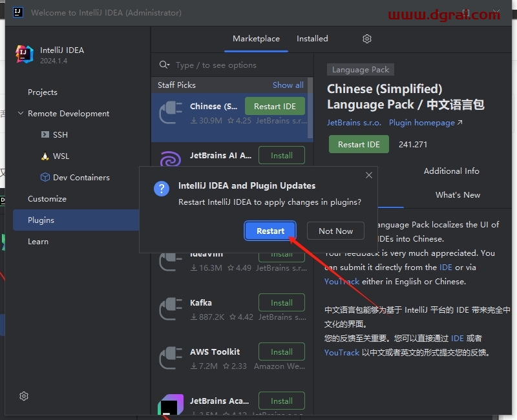Open the Marketplace tab
The image size is (517, 420).
tap(256, 39)
